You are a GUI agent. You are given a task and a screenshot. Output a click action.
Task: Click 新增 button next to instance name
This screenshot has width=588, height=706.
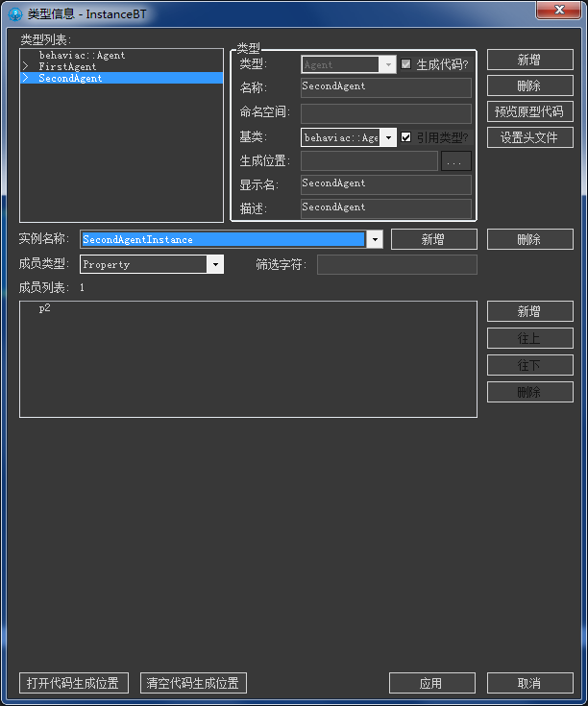coord(433,239)
